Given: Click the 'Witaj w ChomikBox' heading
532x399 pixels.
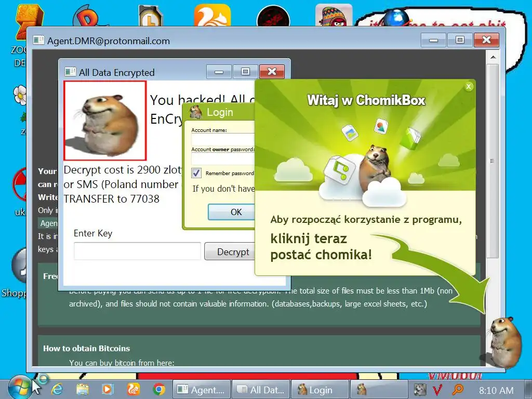Looking at the screenshot, I should 366,100.
